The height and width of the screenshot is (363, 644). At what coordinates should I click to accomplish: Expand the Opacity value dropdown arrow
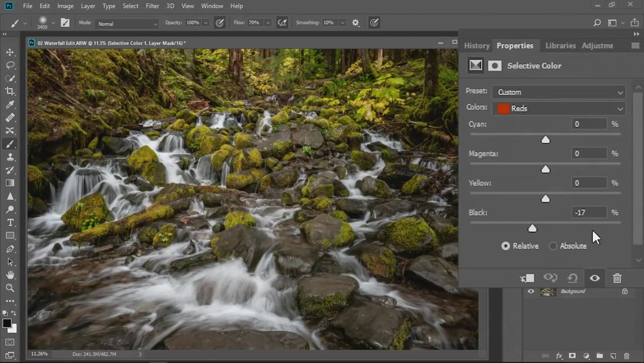tap(206, 23)
